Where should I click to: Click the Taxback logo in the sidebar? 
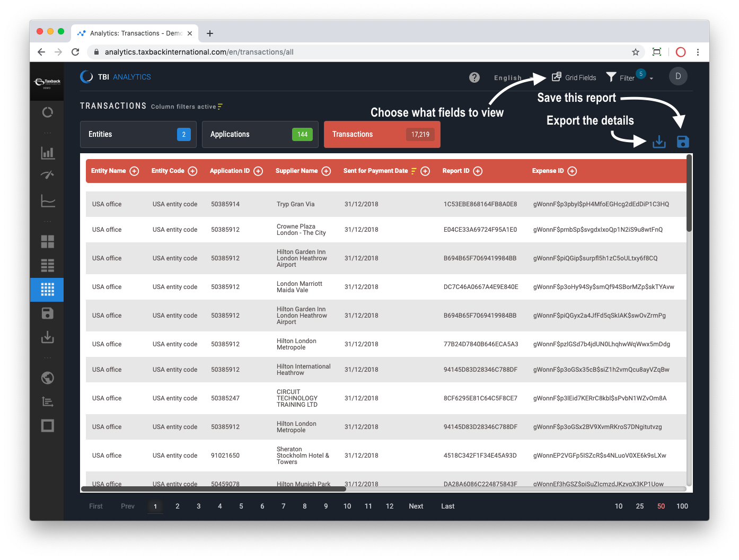(x=47, y=82)
